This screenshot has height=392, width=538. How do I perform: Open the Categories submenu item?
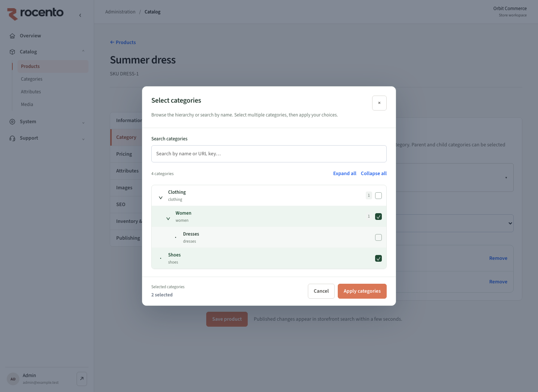53,79
